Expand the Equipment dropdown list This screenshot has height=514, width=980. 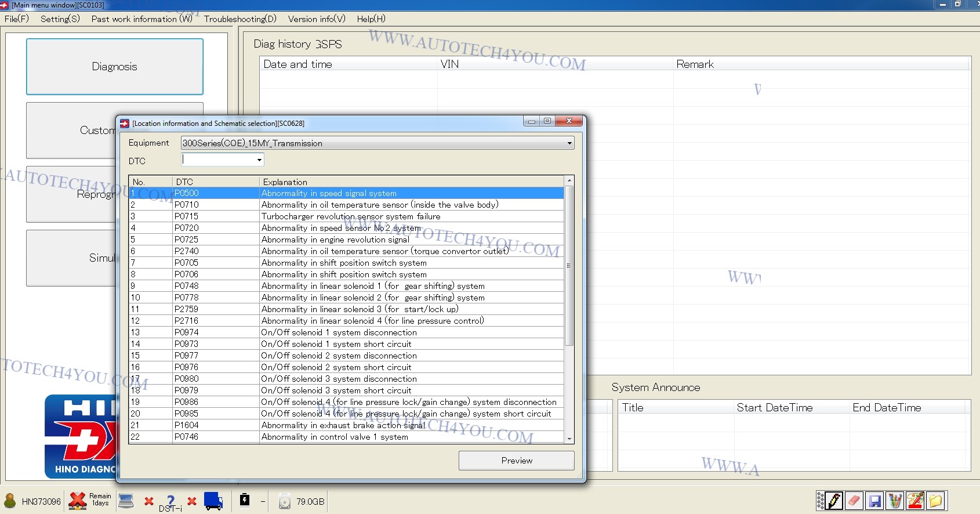point(569,143)
